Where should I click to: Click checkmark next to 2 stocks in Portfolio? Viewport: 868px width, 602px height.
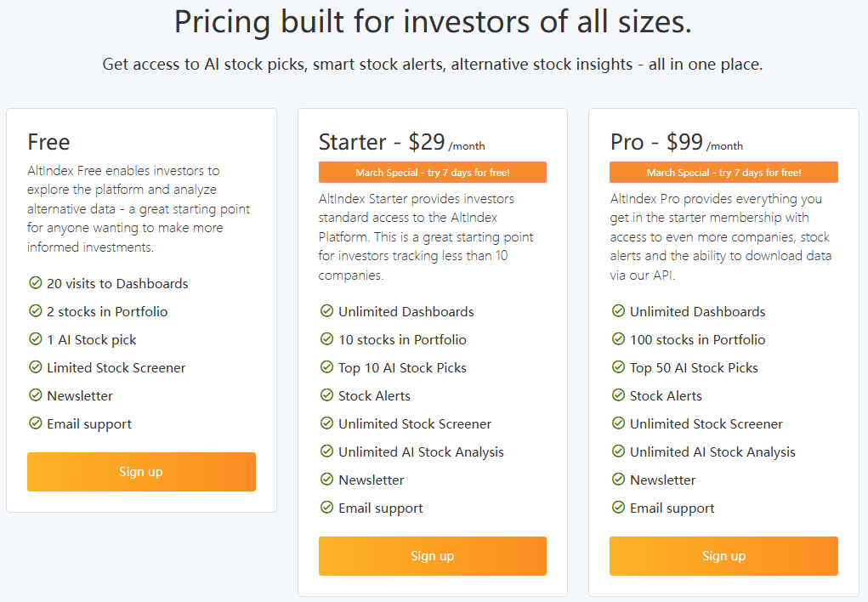[36, 311]
